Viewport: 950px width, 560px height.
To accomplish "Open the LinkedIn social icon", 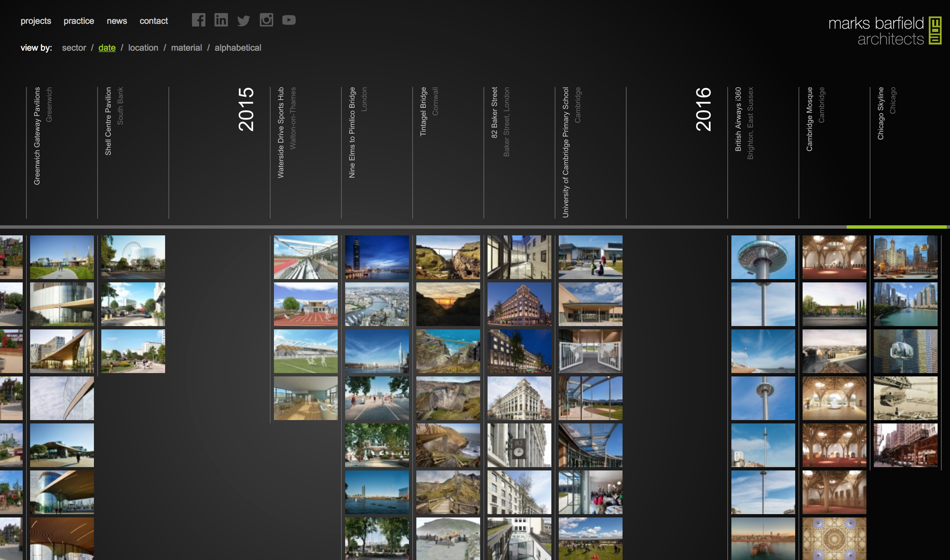I will click(x=221, y=20).
